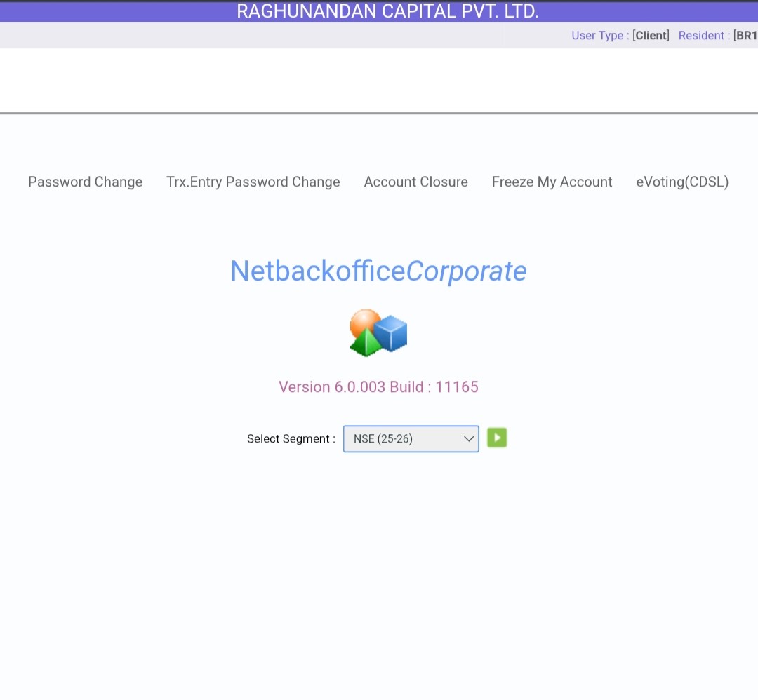Click the Raghunandan Capital Pvt. Ltd. header
This screenshot has width=758, height=700.
387,11
